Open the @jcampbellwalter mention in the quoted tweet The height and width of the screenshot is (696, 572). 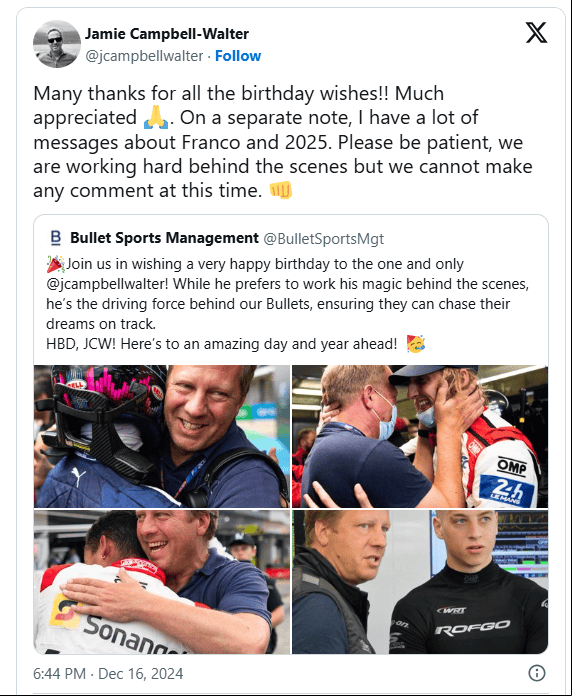(x=107, y=284)
